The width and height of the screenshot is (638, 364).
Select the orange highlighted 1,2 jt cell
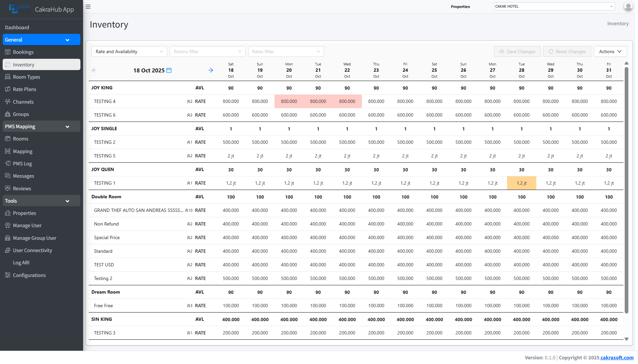(x=521, y=183)
